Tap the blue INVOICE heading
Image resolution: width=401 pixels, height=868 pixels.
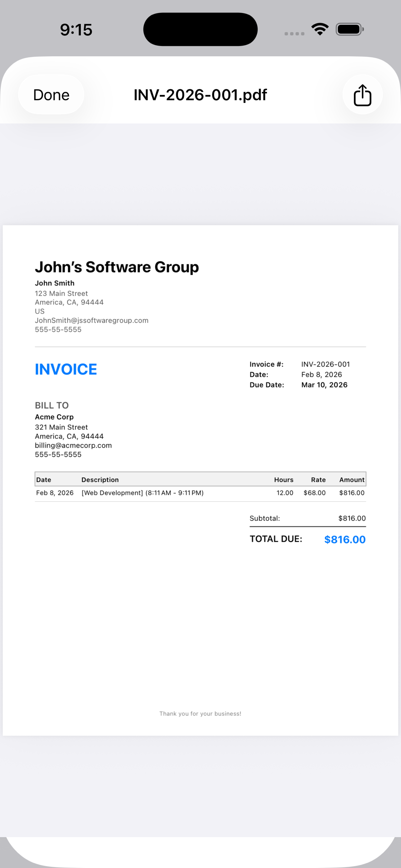(x=66, y=369)
